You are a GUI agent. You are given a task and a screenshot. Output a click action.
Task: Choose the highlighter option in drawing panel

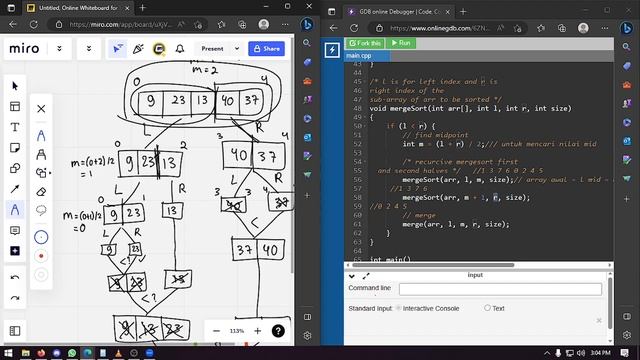pyautogui.click(x=41, y=154)
